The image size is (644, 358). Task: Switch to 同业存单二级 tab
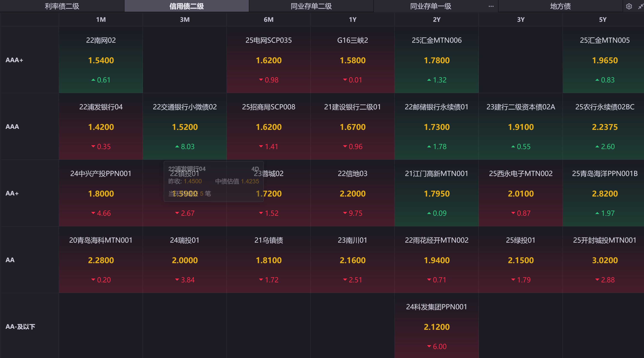click(311, 6)
